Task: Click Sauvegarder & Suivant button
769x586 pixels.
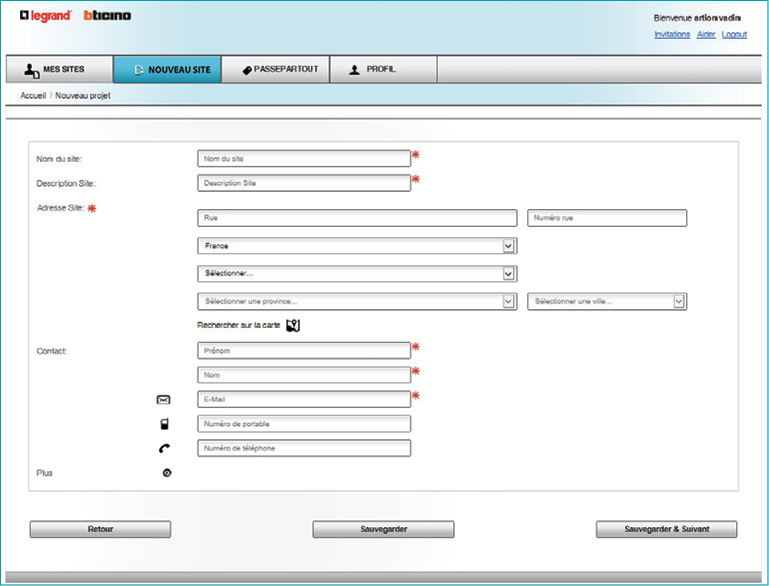Action: tap(666, 529)
